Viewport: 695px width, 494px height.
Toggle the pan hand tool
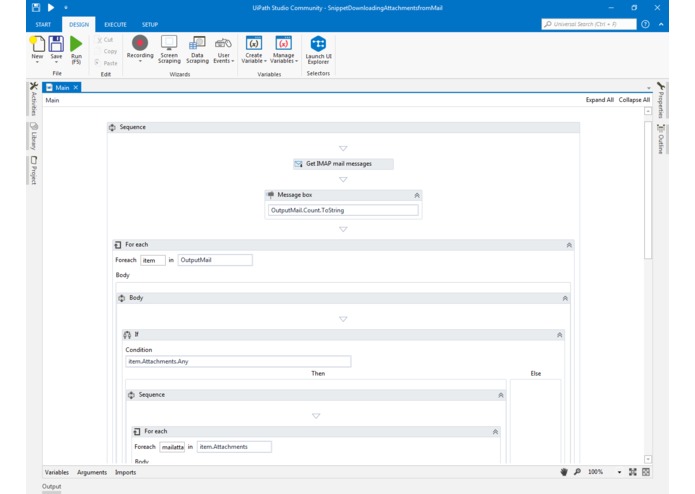pos(564,472)
